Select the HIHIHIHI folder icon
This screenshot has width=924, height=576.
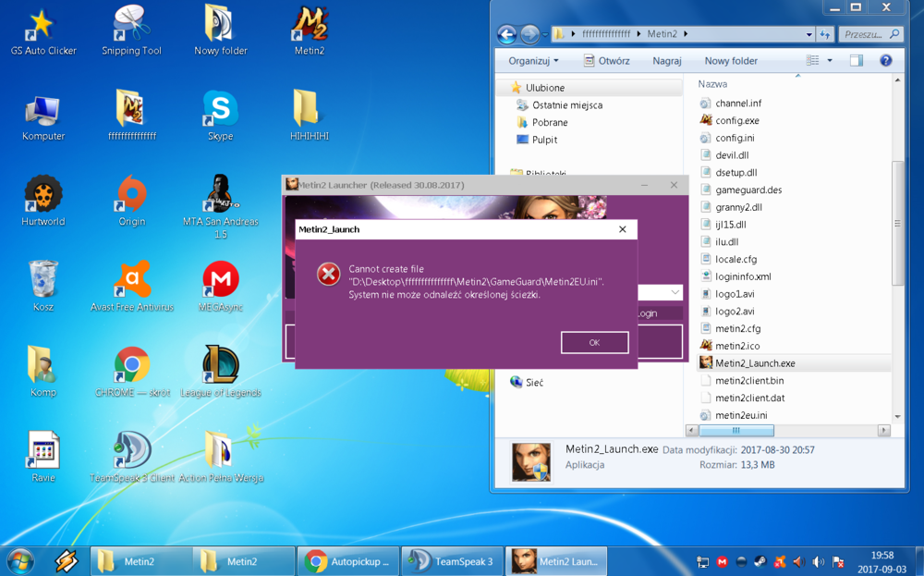click(310, 116)
